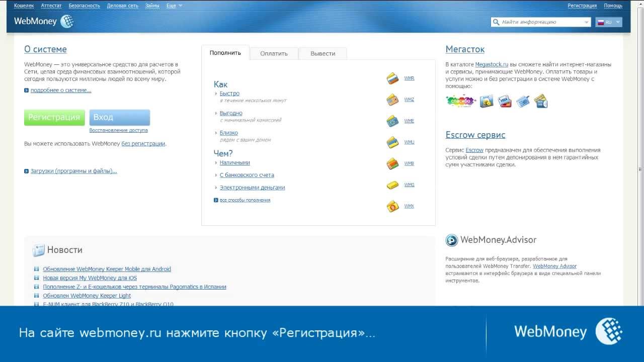
Task: Click the WMX bitcoin wallet icon
Action: [x=392, y=206]
